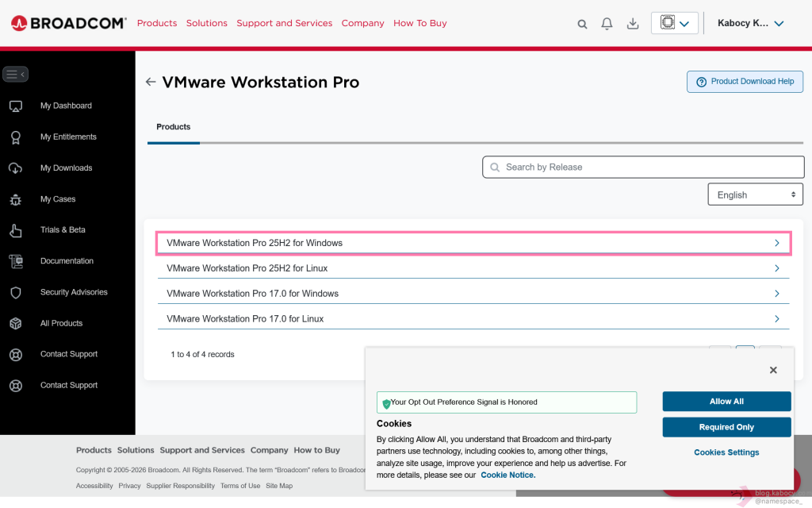Click the search magnifier icon in header
Image resolution: width=812 pixels, height=508 pixels.
point(582,24)
